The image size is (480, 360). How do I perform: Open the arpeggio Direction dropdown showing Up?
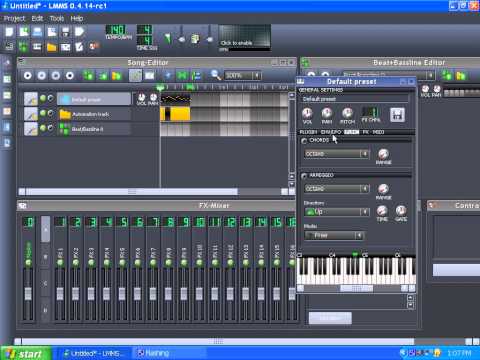point(337,212)
